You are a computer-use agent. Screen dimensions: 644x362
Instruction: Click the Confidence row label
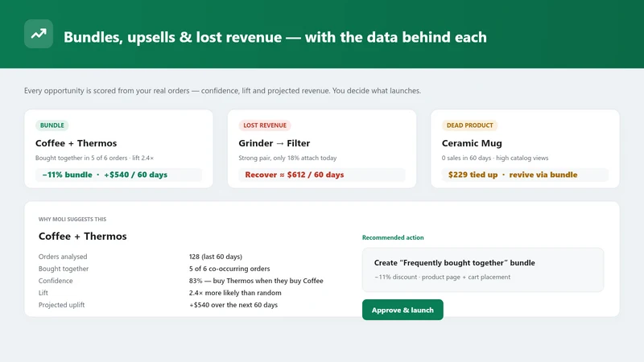[56, 281]
